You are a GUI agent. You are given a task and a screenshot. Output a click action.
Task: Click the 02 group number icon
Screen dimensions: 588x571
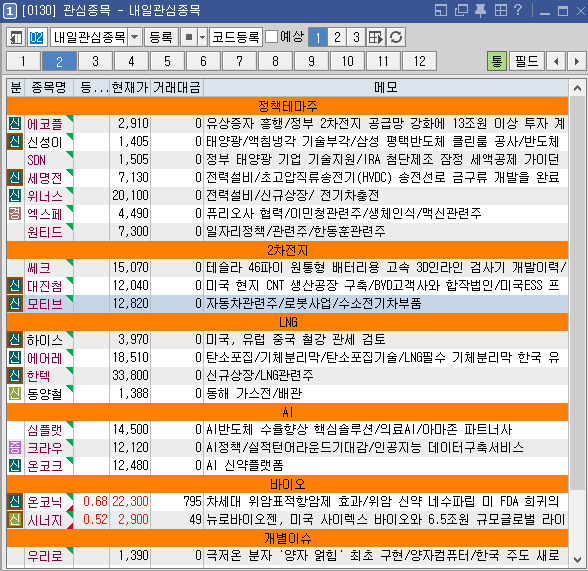(37, 37)
